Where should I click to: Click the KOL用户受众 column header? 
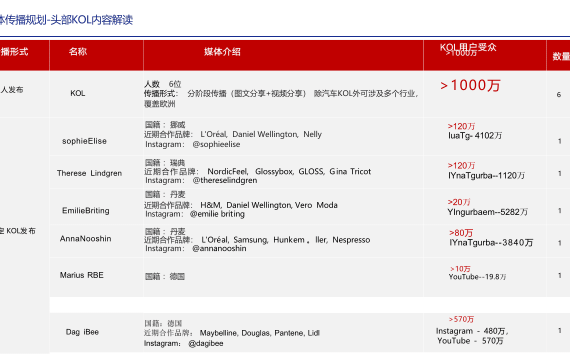[468, 47]
